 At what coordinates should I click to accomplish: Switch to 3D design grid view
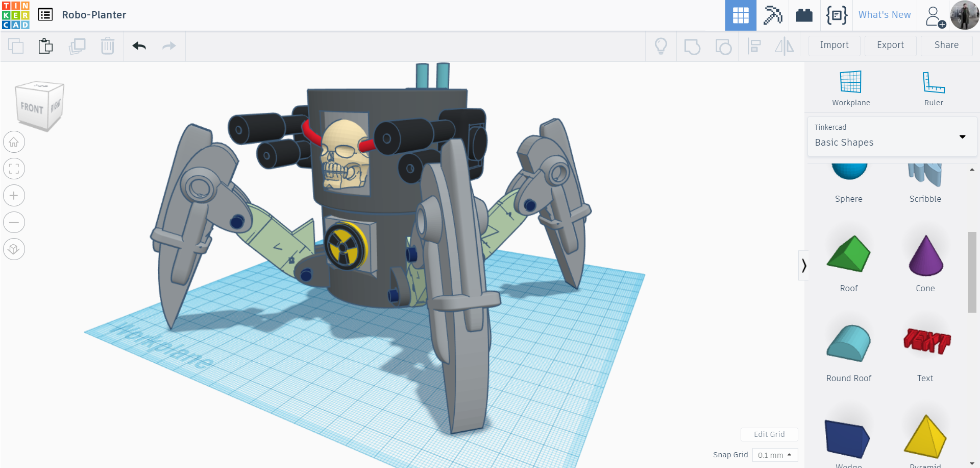coord(741,15)
